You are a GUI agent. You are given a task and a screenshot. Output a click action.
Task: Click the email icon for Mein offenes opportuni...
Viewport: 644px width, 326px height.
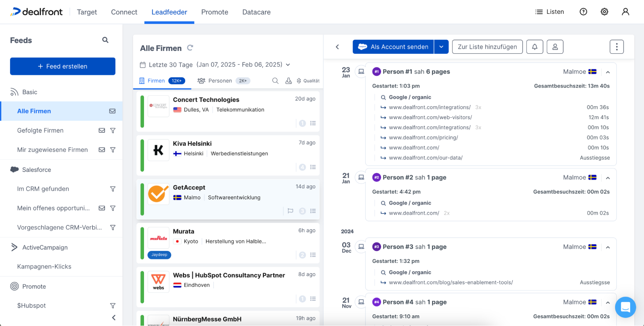[x=102, y=208]
